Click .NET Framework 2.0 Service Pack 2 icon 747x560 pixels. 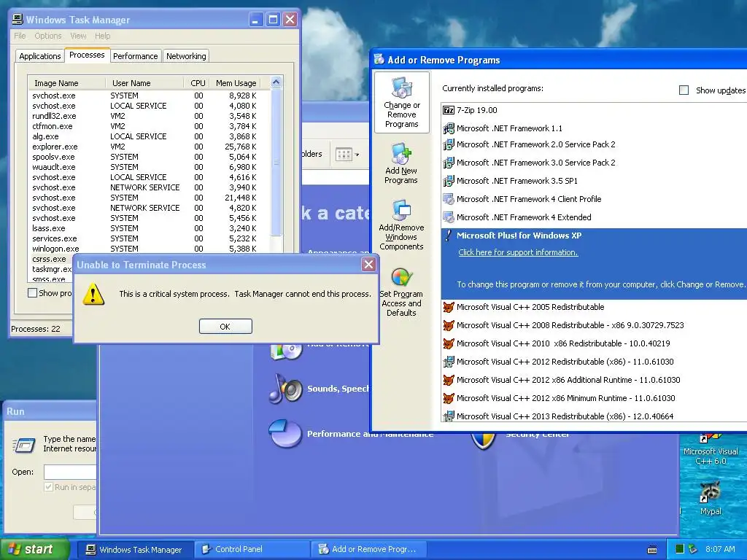449,144
